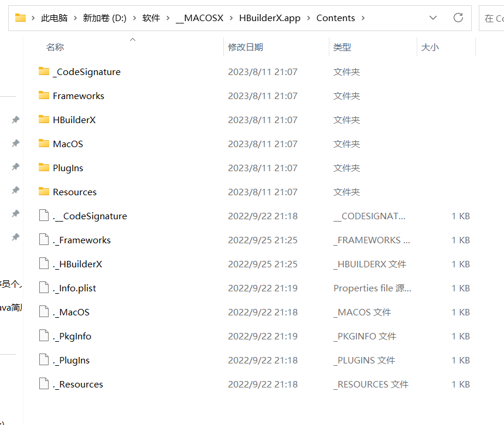Image resolution: width=504 pixels, height=425 pixels.
Task: Expand chevron after 软件 breadcrumb
Action: click(168, 18)
